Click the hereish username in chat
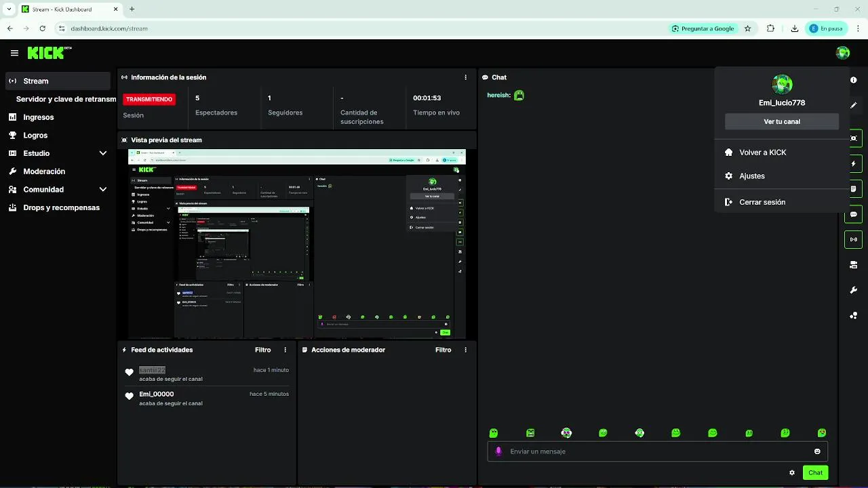This screenshot has height=488, width=868. [x=498, y=96]
